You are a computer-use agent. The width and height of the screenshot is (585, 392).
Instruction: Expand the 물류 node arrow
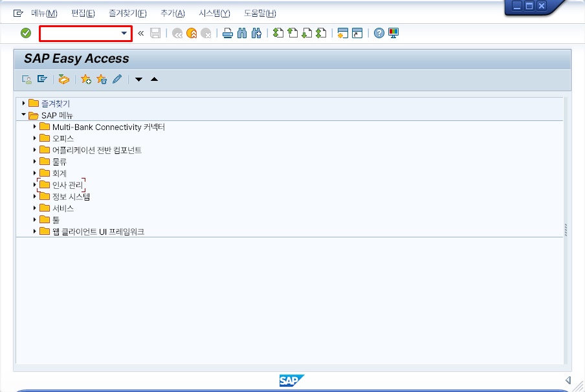(x=34, y=161)
